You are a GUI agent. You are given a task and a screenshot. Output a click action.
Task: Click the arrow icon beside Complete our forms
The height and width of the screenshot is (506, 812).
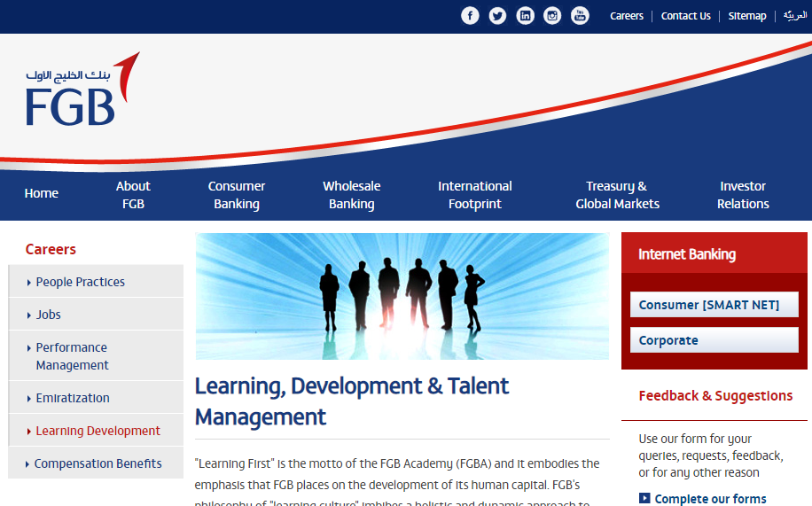[x=644, y=498]
